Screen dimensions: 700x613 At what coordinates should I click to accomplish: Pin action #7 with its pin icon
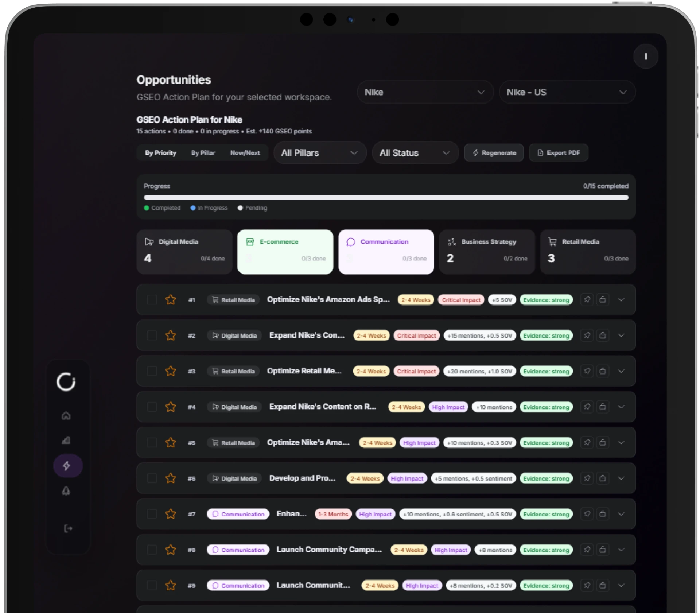(x=587, y=514)
